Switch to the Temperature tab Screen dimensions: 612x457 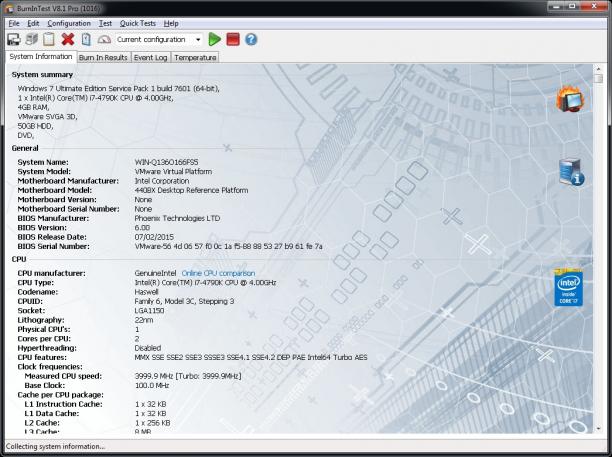pyautogui.click(x=195, y=57)
